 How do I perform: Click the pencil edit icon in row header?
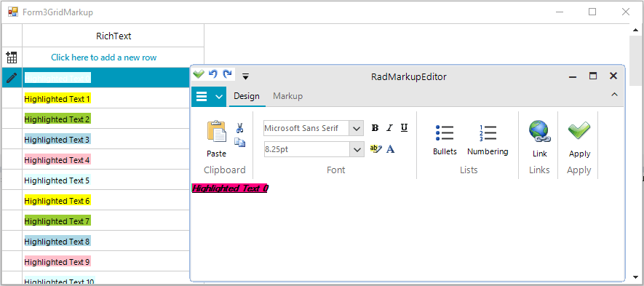[12, 78]
